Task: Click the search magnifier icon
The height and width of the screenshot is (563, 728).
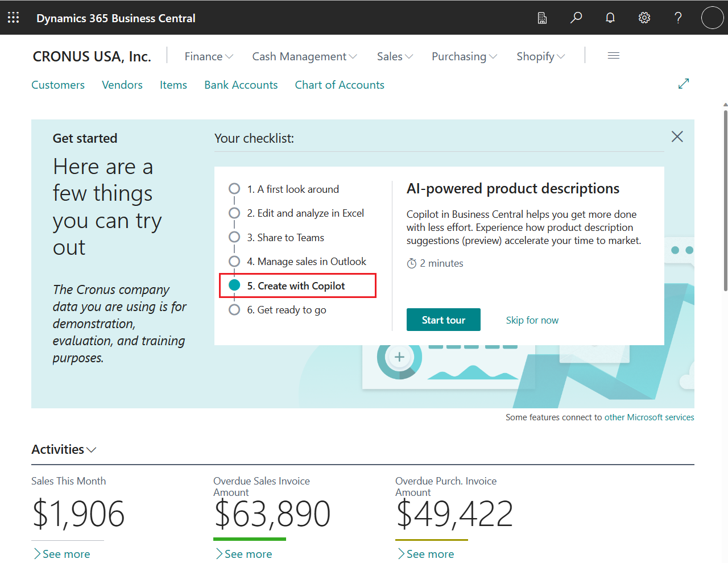Action: click(576, 18)
